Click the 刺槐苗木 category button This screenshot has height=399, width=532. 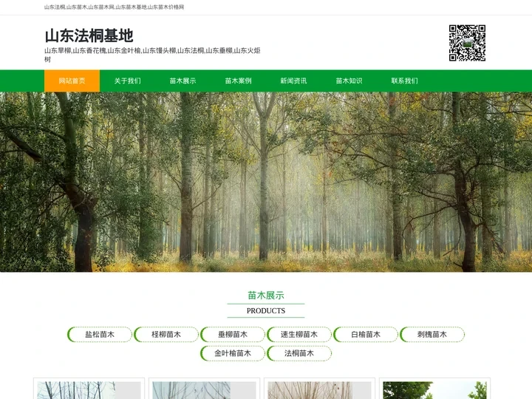pyautogui.click(x=432, y=335)
